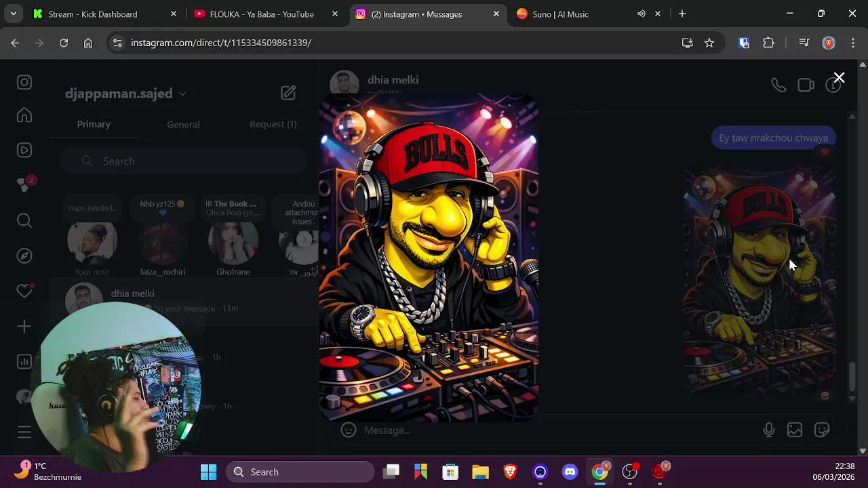Viewport: 868px width, 488px height.
Task: Open the Dashboard chart icon in sidebar
Action: pyautogui.click(x=24, y=362)
